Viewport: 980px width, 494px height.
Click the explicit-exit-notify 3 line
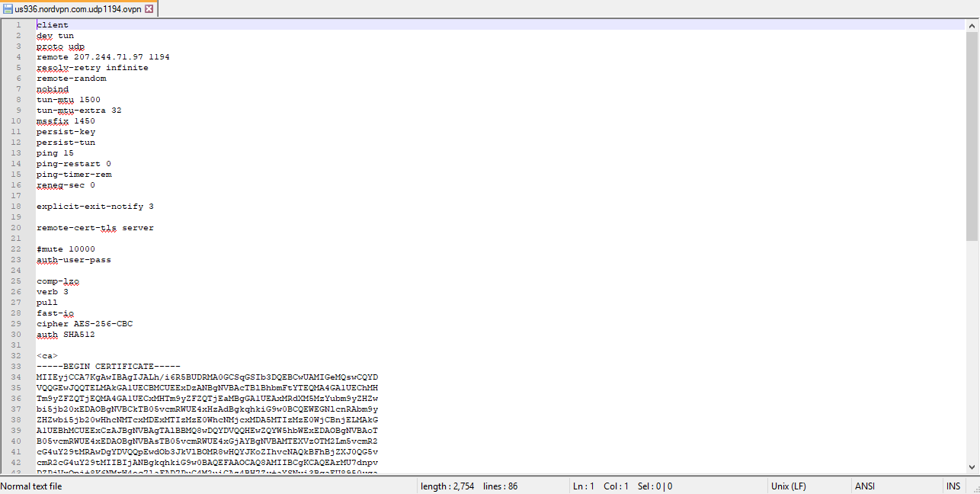pyautogui.click(x=94, y=206)
